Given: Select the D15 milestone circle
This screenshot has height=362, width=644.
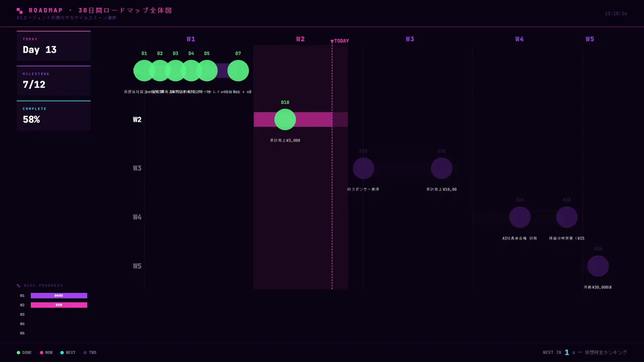Looking at the screenshot, I should coord(363,168).
